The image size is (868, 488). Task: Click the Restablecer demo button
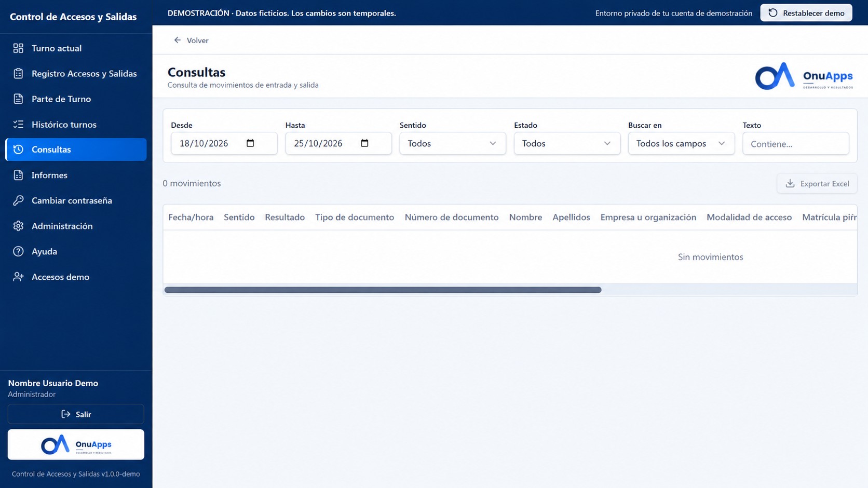click(x=806, y=13)
